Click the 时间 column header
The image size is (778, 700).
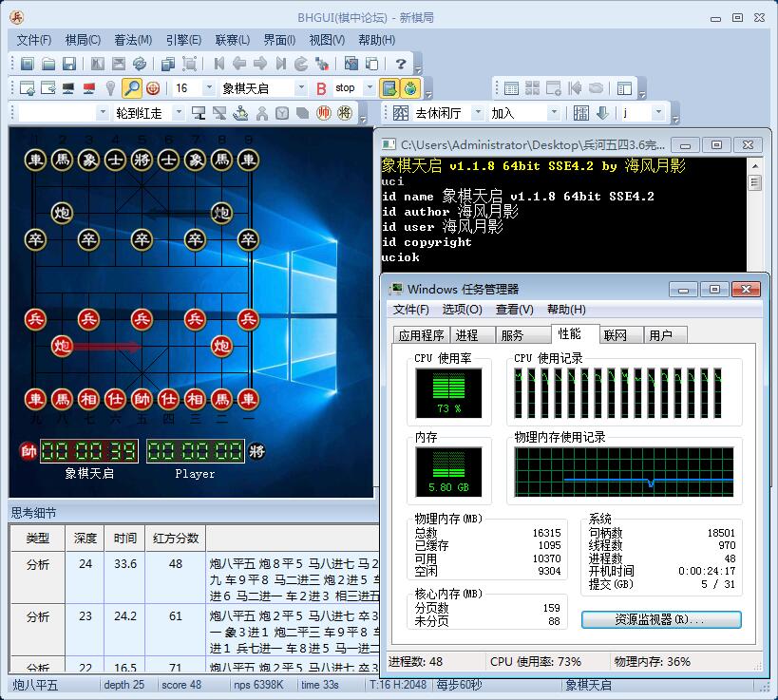[x=125, y=539]
